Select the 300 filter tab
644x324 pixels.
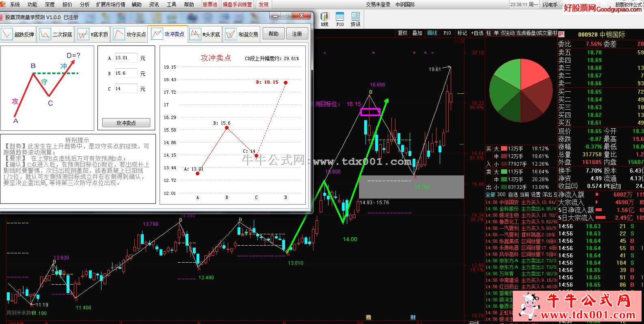(501, 194)
